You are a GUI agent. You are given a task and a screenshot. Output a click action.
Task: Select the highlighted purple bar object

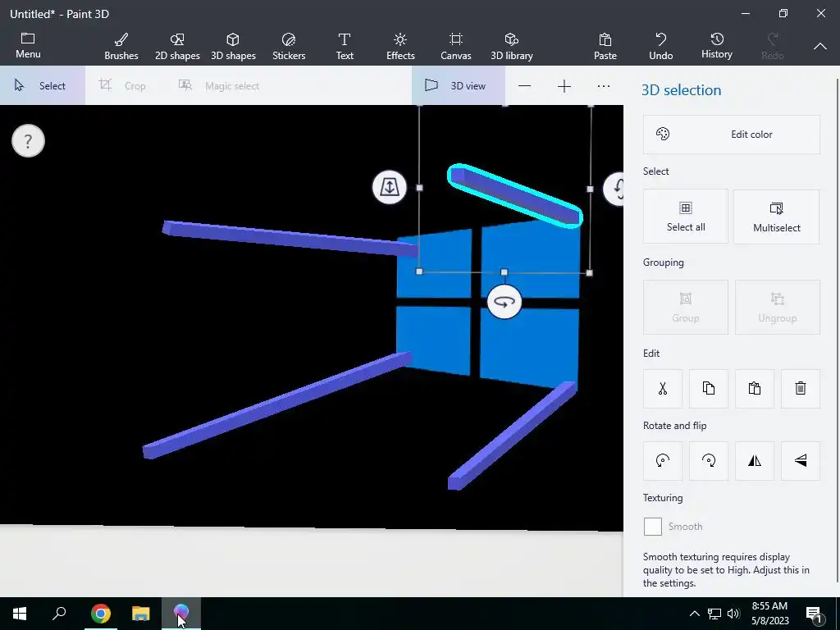click(515, 196)
